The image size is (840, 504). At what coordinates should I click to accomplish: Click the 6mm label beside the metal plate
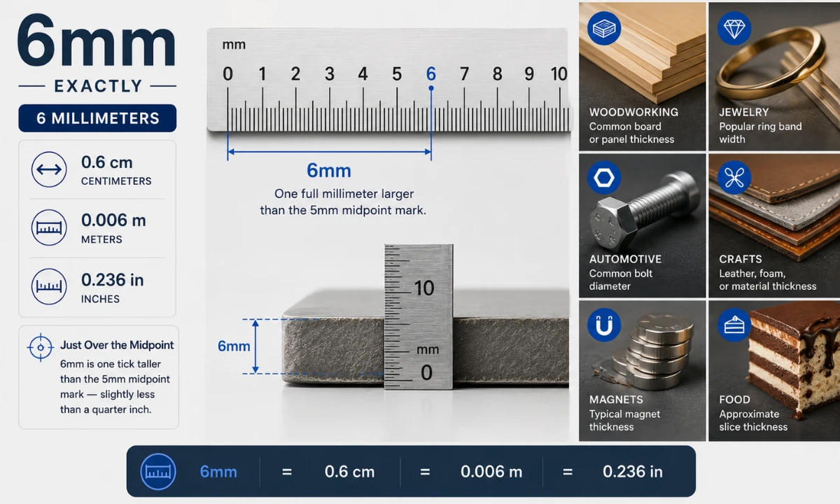click(x=234, y=346)
